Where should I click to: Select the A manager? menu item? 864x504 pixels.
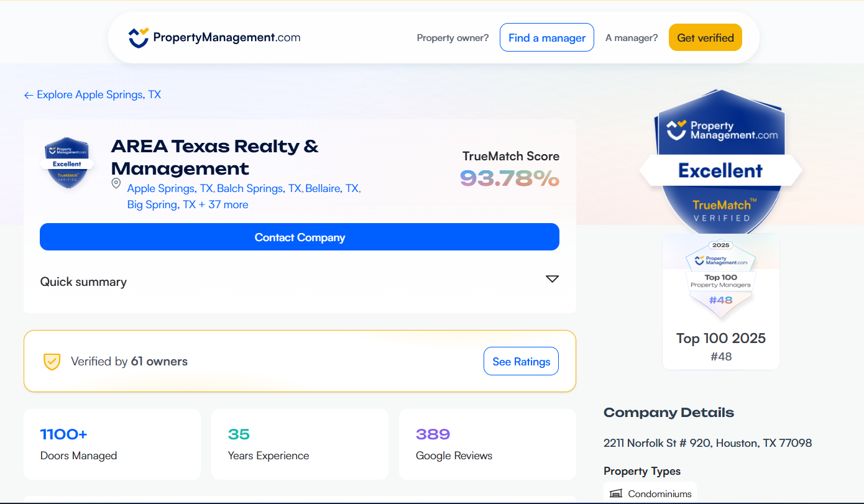(x=631, y=37)
